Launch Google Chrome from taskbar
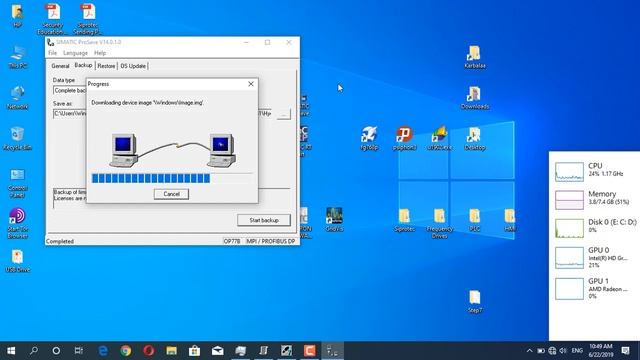The image size is (640, 360). [126, 351]
